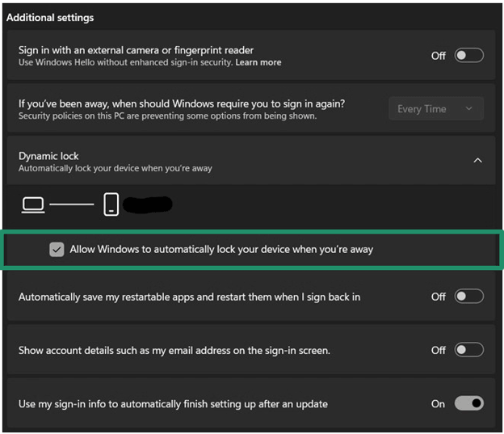Click the On label for sign-in info
The image size is (504, 434).
tap(438, 404)
